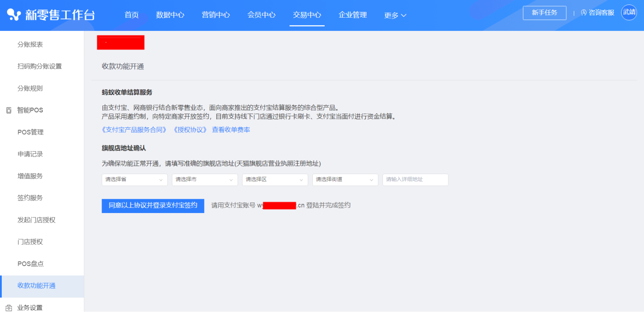The image size is (644, 312).
Task: Click the 智能POS sidebar section icon
Action: tap(9, 110)
